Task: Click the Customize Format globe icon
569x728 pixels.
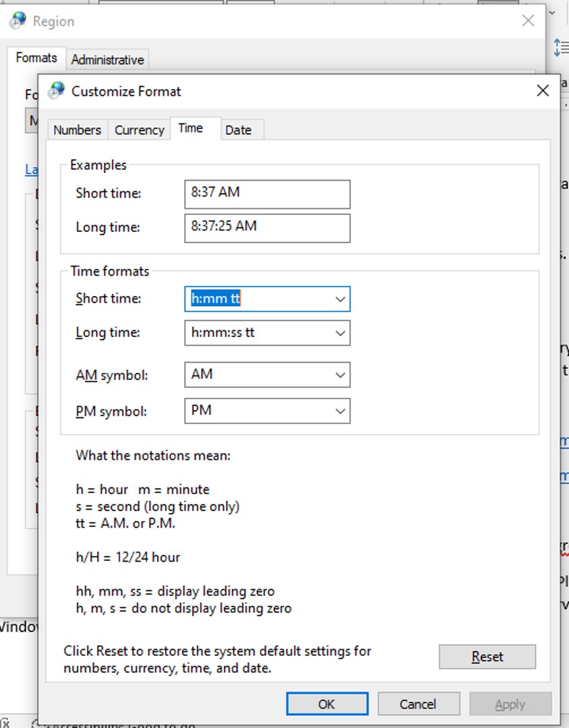Action: point(57,90)
